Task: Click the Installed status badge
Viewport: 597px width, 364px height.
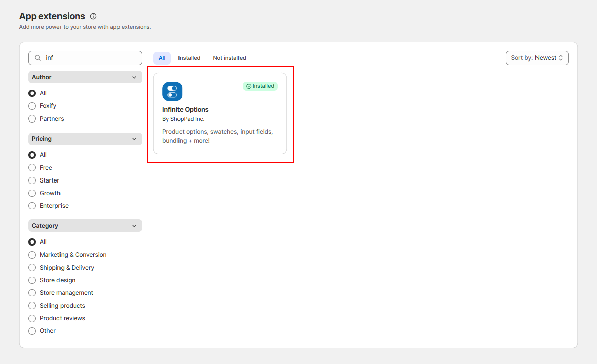Action: [260, 86]
